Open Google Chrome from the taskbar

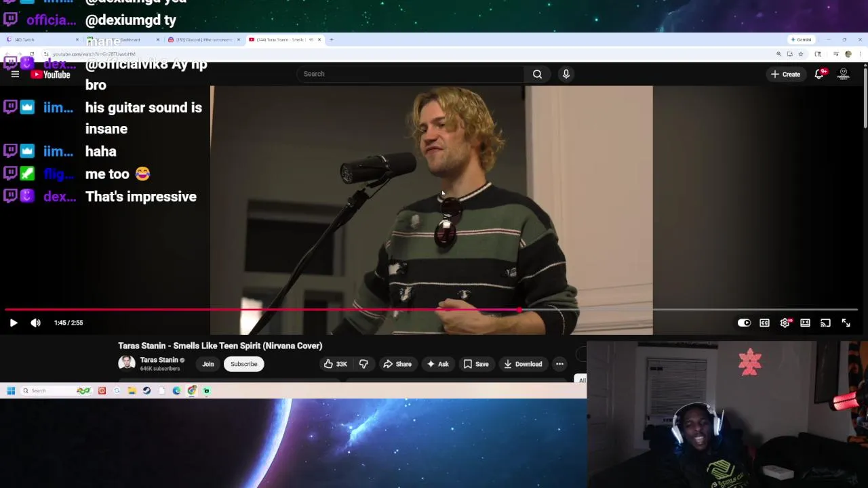192,390
